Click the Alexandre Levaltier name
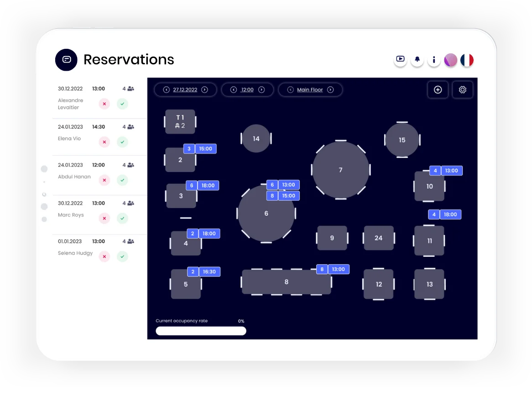Image resolution: width=532 pixels, height=396 pixels. pos(71,104)
